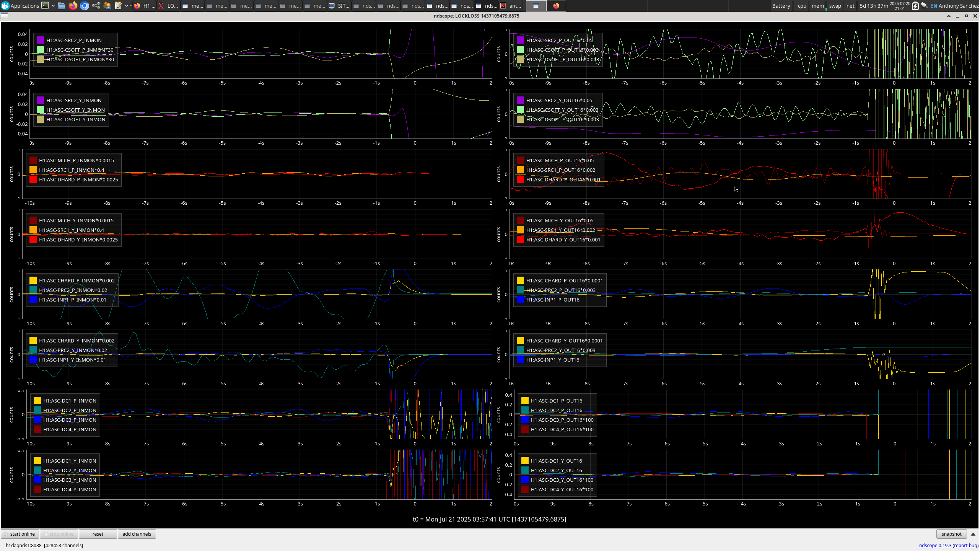The image size is (980, 551).
Task: Toggle H1:ASC-SRC2_P_INMON legend entry visibility
Action: click(74, 40)
